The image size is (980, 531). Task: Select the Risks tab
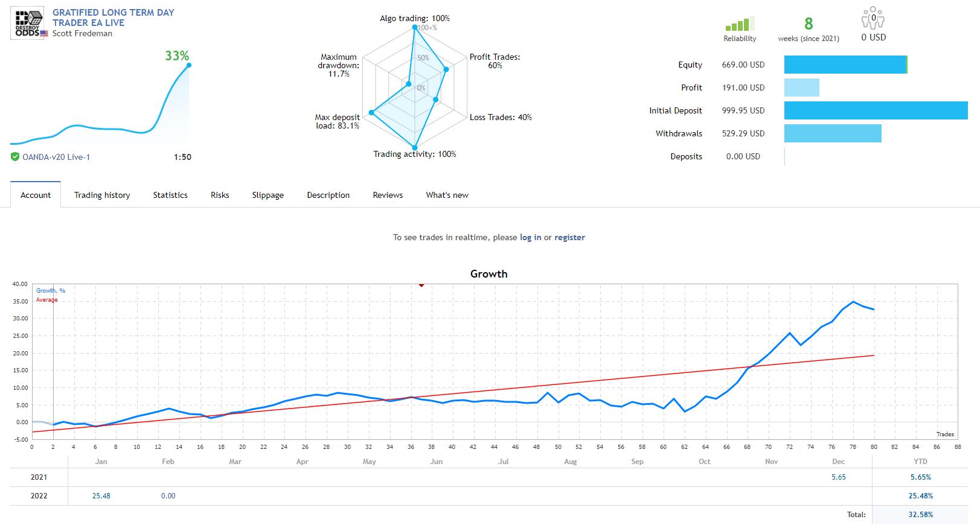click(220, 195)
